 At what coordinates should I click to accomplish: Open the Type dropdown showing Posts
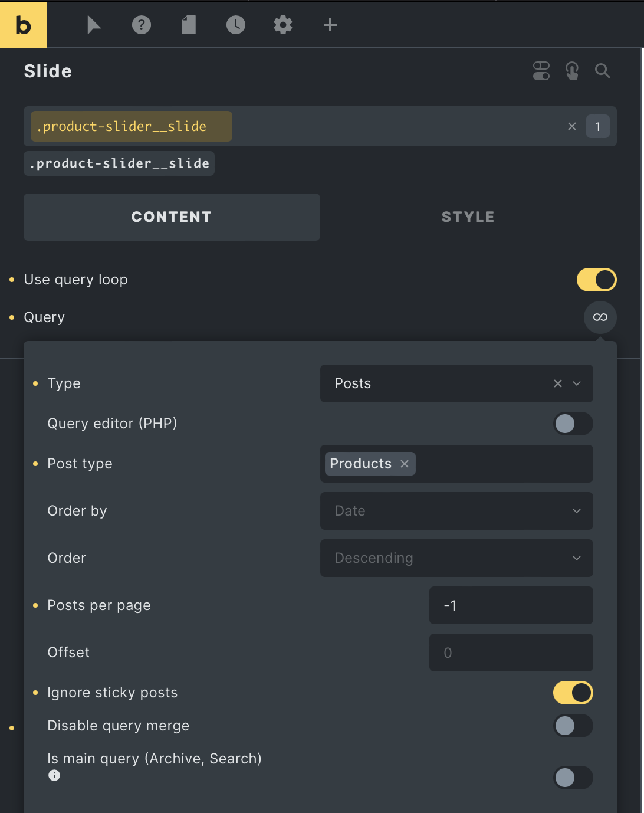click(x=456, y=383)
